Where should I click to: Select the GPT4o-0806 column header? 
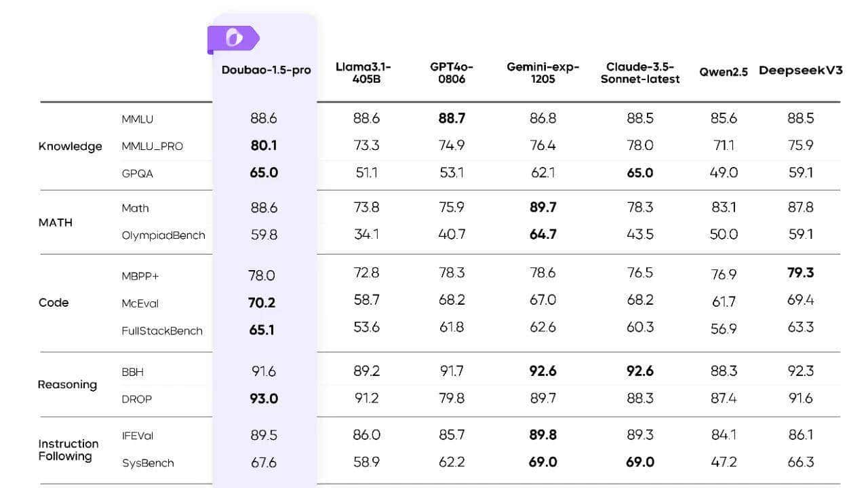point(452,72)
